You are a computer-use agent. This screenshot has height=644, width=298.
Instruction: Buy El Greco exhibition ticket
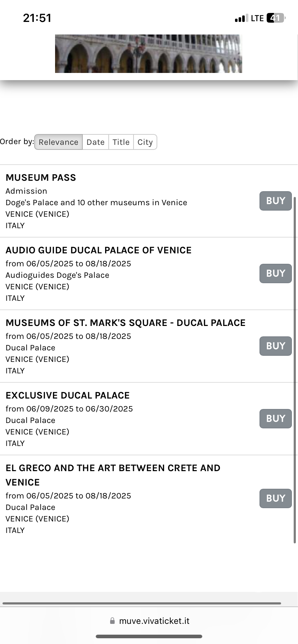[275, 498]
